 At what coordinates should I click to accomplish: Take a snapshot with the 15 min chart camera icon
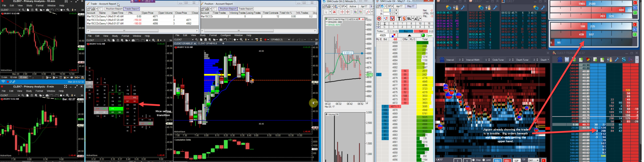point(47,10)
